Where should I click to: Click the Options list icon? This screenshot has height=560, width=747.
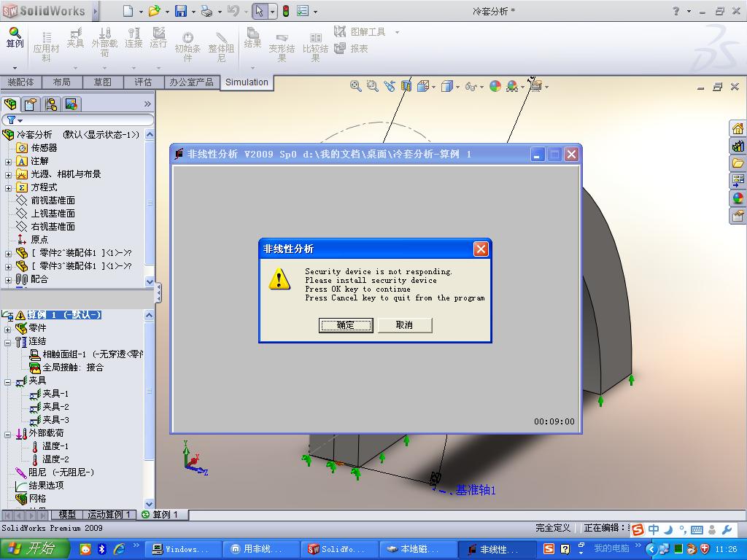[303, 11]
